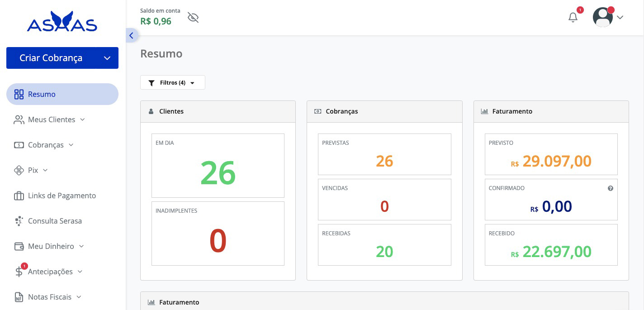Viewport: 644px width, 310px height.
Task: Open the Cobranças sidebar menu item
Action: (45, 145)
